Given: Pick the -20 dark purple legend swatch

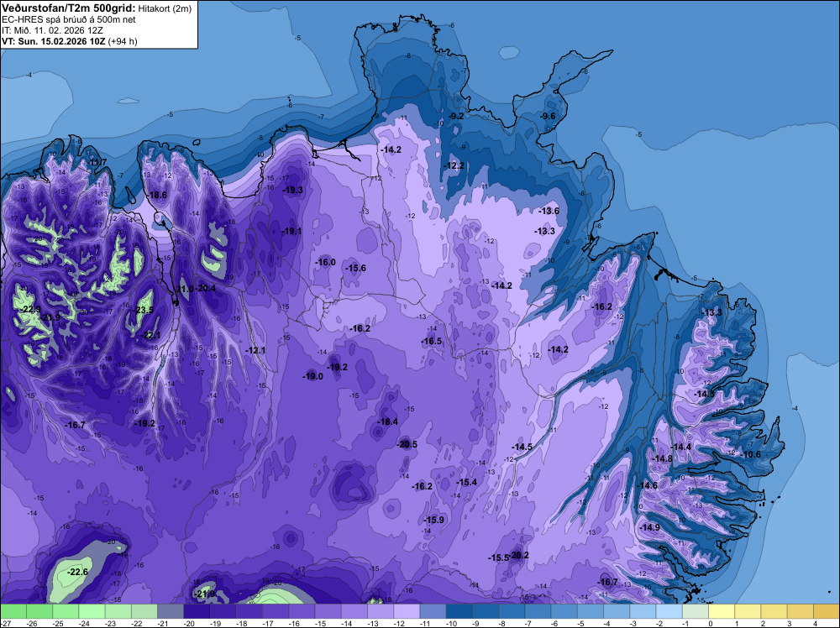Looking at the screenshot, I should pos(197,611).
